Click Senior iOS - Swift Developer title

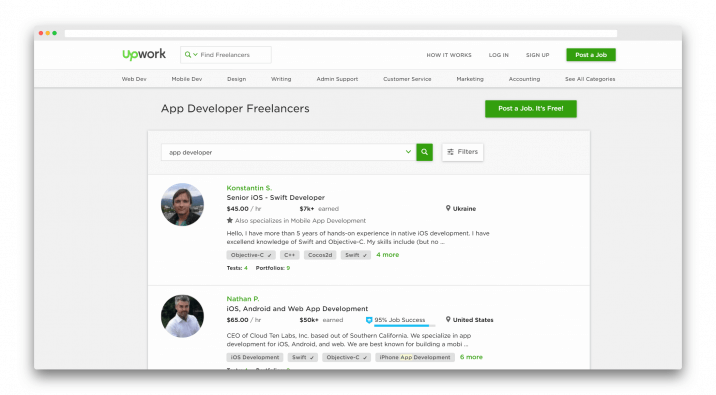(x=275, y=198)
